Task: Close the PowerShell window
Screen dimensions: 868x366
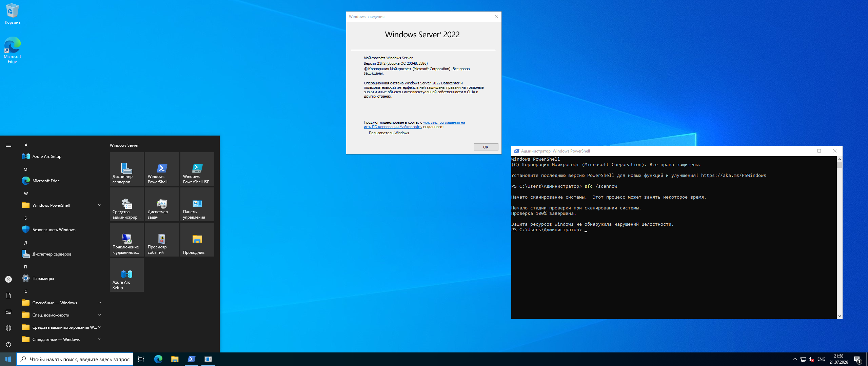Action: pos(834,151)
